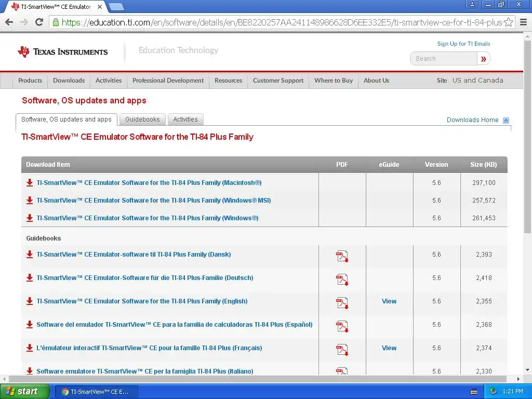Open the Resources menu
This screenshot has height=399, width=532.
[229, 81]
